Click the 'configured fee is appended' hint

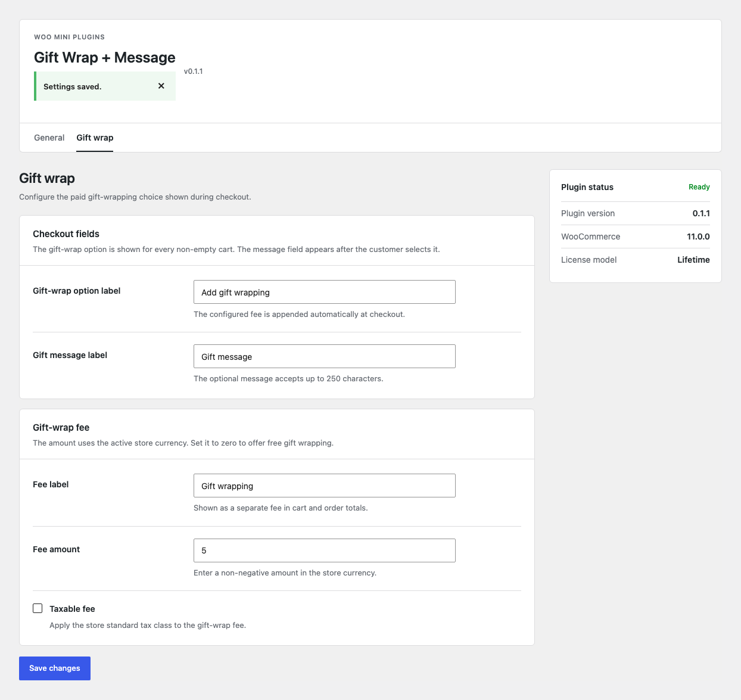click(x=299, y=314)
